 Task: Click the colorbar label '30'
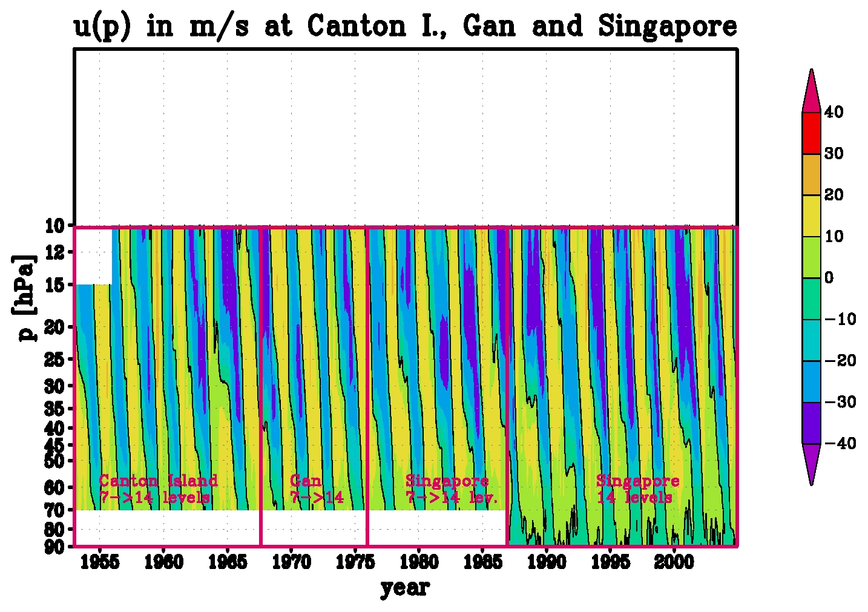[833, 153]
